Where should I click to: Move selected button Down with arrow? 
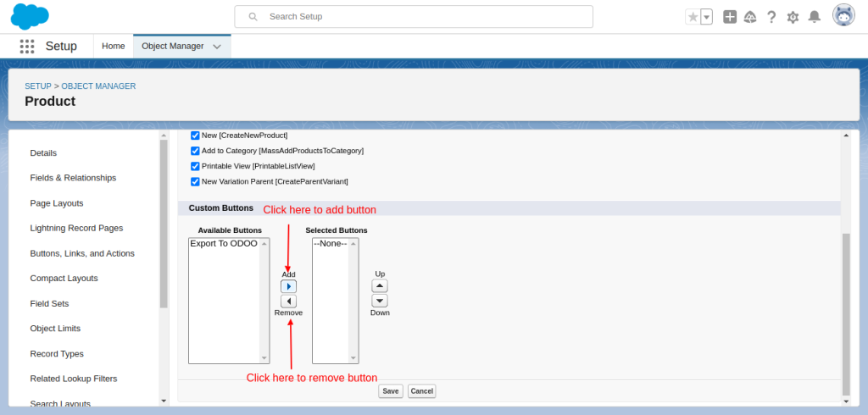point(380,301)
